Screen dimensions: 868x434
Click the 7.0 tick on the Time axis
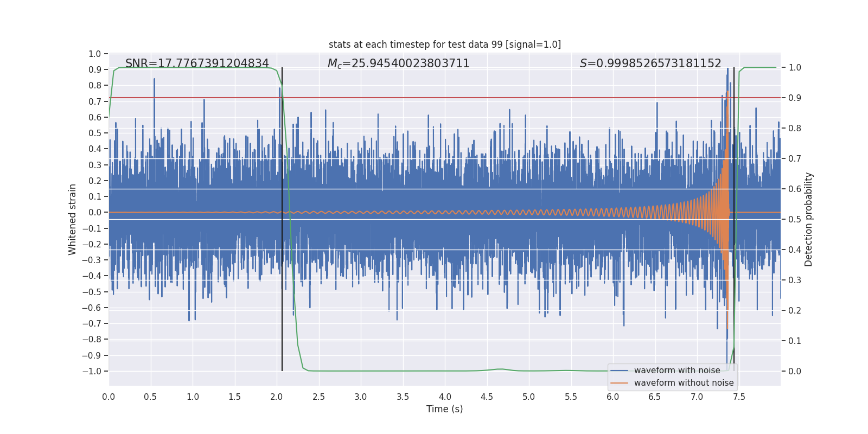[697, 397]
